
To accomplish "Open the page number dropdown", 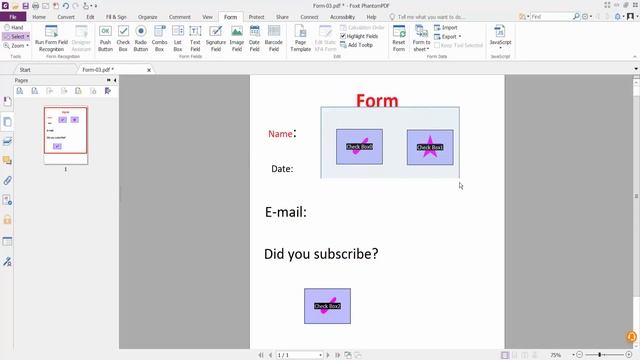I will coord(320,355).
